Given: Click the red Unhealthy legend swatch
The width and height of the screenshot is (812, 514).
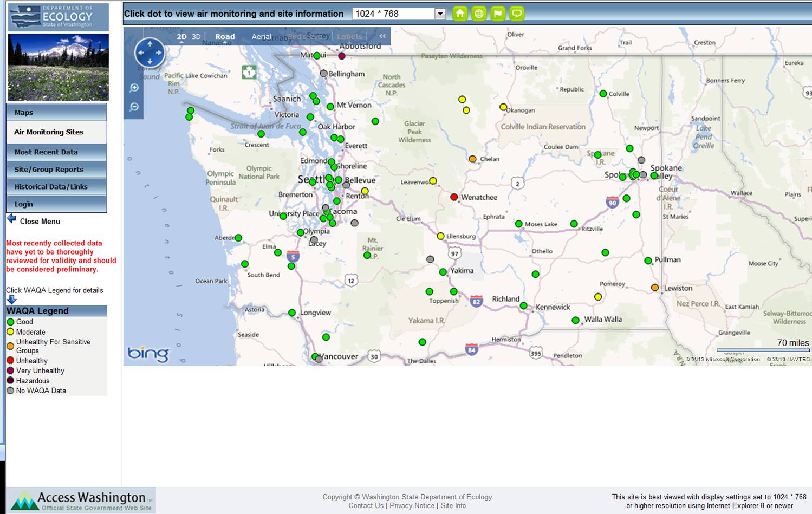Looking at the screenshot, I should (x=10, y=361).
